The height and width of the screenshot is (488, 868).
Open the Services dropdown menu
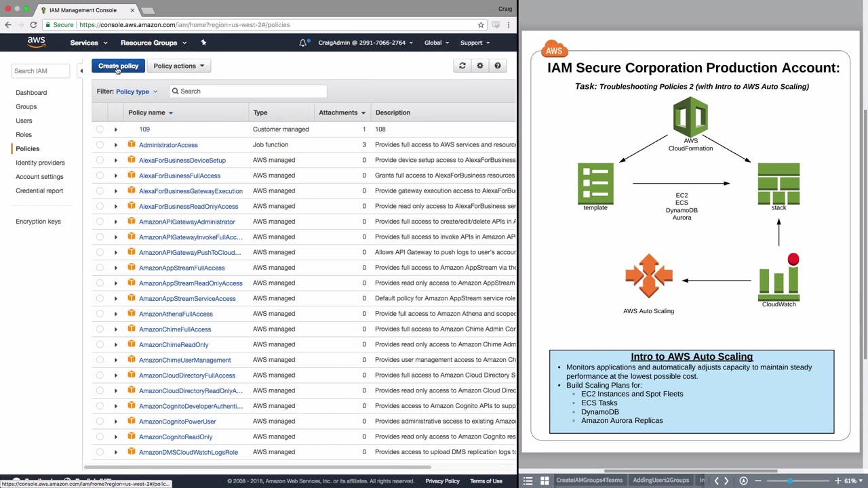click(x=89, y=43)
